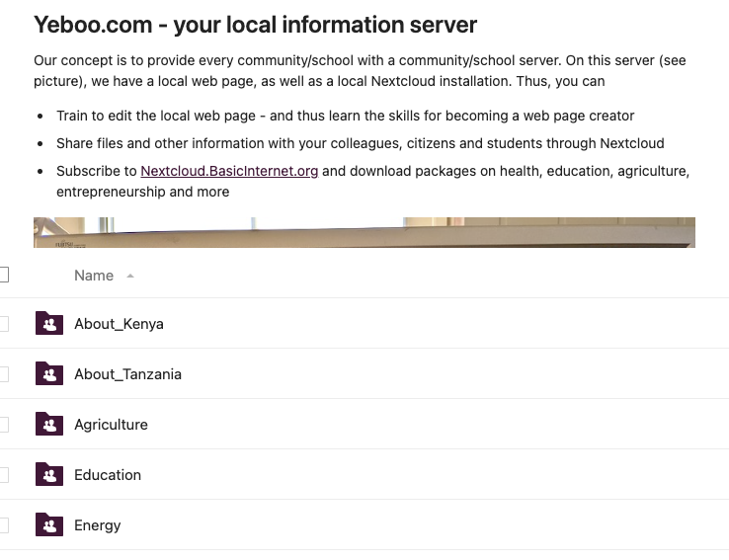Open the Energy shared folder icon

click(49, 524)
